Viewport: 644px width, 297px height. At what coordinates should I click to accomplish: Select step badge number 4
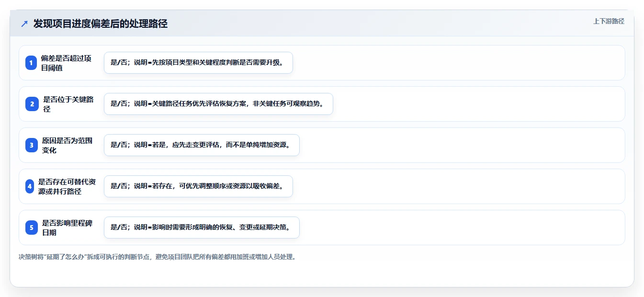pyautogui.click(x=30, y=186)
